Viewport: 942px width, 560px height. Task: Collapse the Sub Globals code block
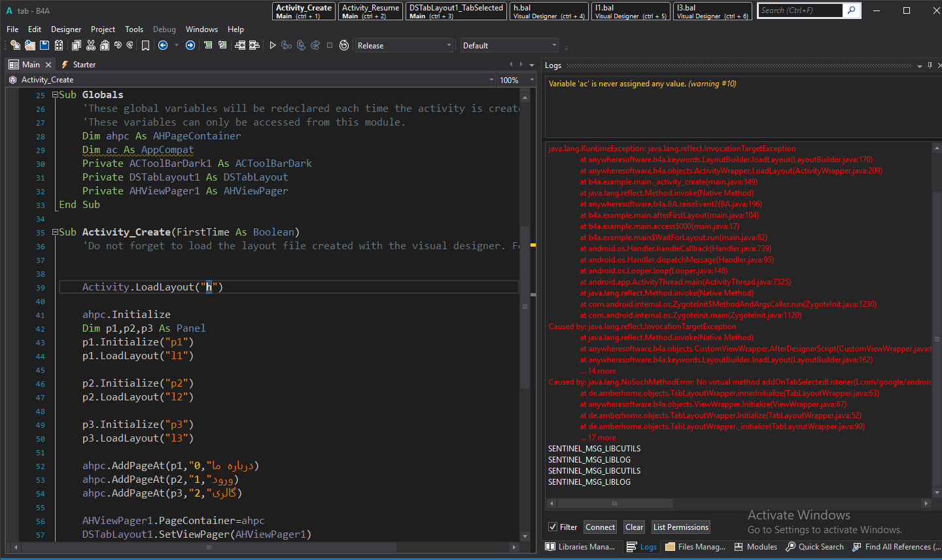[x=56, y=95]
